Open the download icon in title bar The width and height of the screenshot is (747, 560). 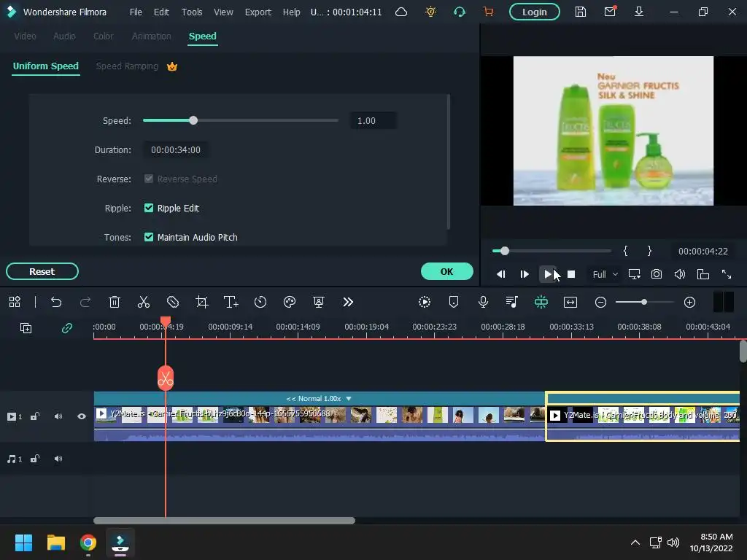(x=639, y=12)
